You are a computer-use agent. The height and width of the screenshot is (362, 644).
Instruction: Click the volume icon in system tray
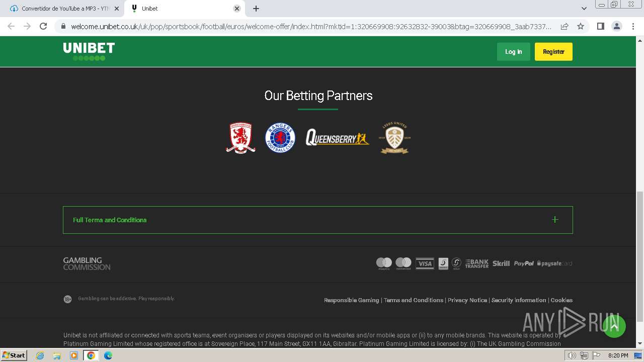pyautogui.click(x=572, y=355)
